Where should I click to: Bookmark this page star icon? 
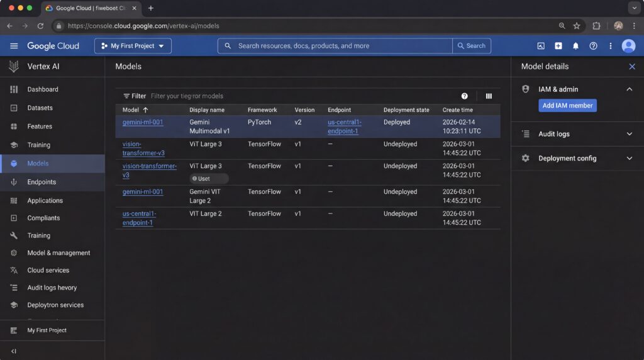click(x=577, y=26)
